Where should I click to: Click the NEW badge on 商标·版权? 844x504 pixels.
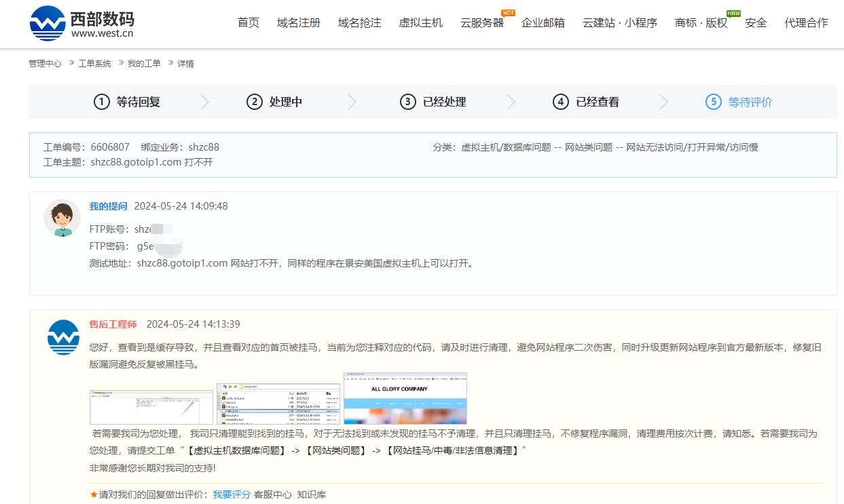pos(733,13)
